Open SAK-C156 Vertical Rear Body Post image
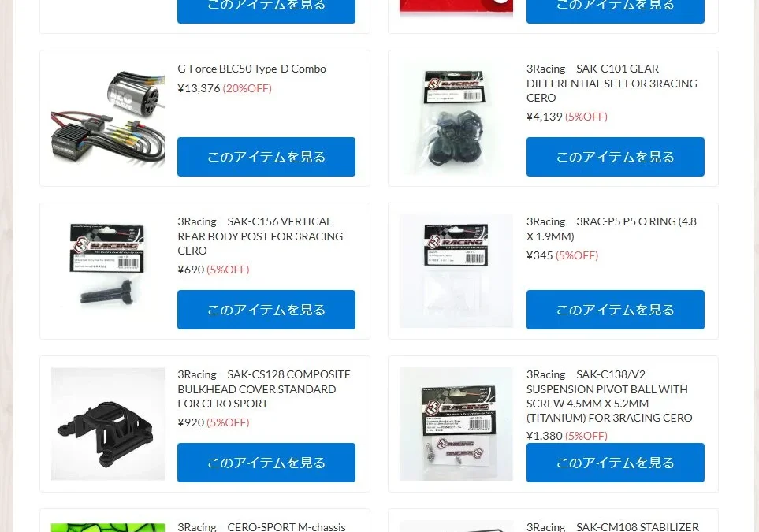Viewport: 759px width, 532px height. tap(108, 271)
